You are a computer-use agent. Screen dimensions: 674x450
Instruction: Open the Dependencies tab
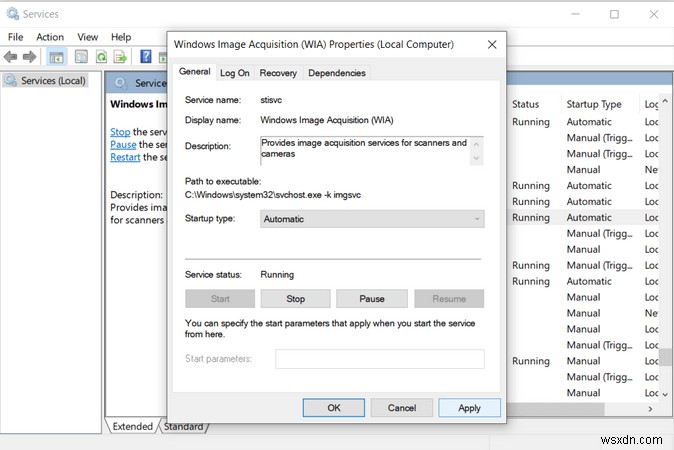click(337, 73)
